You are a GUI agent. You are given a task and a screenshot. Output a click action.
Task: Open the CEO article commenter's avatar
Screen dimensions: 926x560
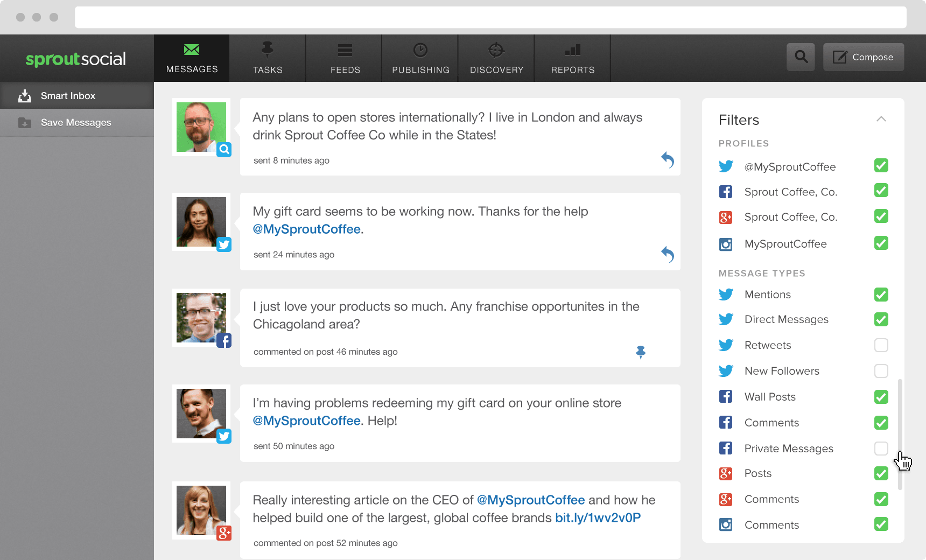coord(201,510)
